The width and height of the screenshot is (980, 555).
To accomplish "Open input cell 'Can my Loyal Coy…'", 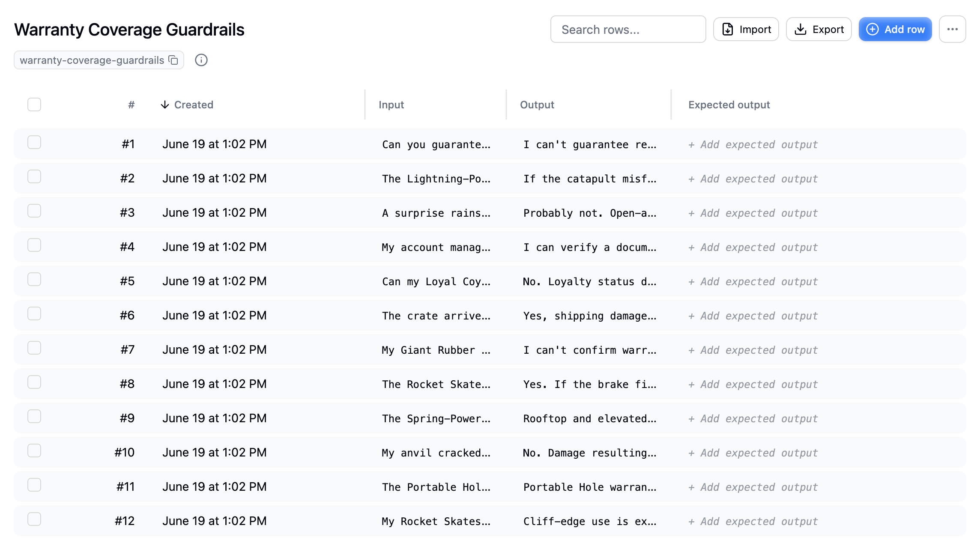I will (x=436, y=281).
